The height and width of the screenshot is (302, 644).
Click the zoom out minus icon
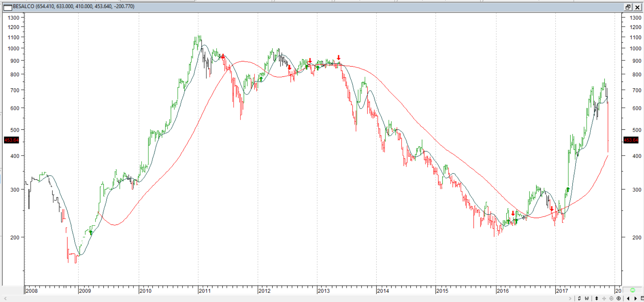[x=611, y=299]
